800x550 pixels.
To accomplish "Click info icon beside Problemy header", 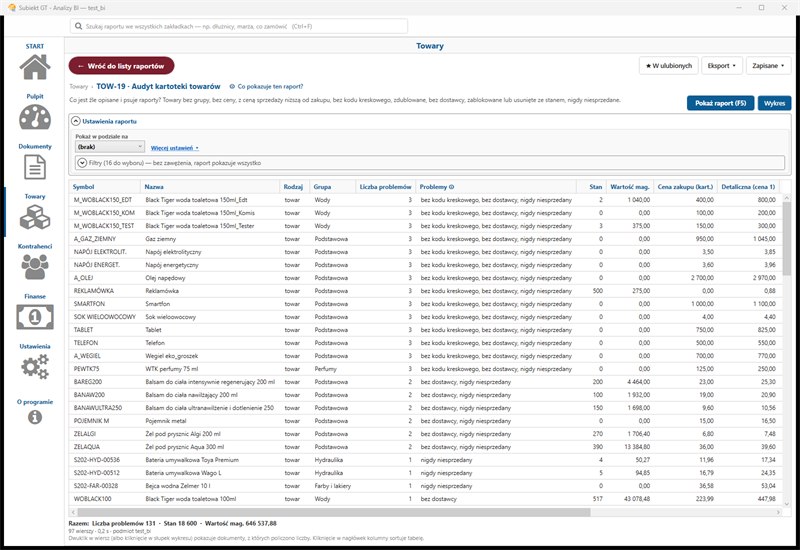I will [x=452, y=187].
